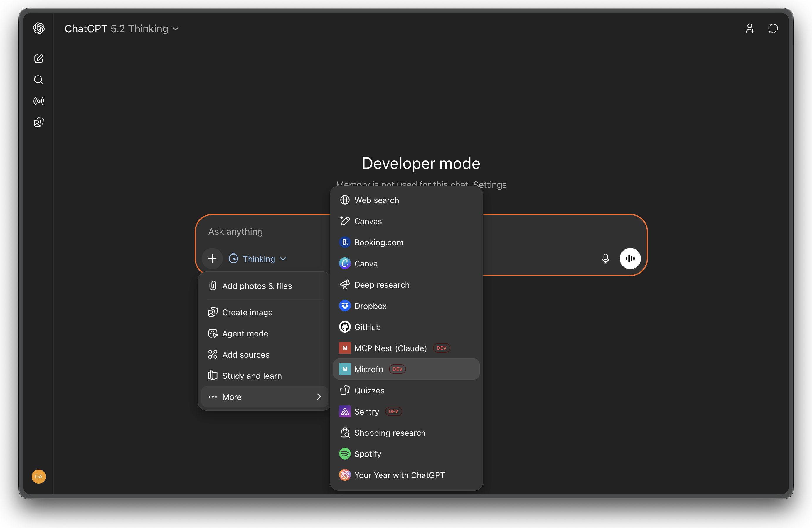The image size is (812, 528).
Task: Select Spotify from the list
Action: coord(406,454)
